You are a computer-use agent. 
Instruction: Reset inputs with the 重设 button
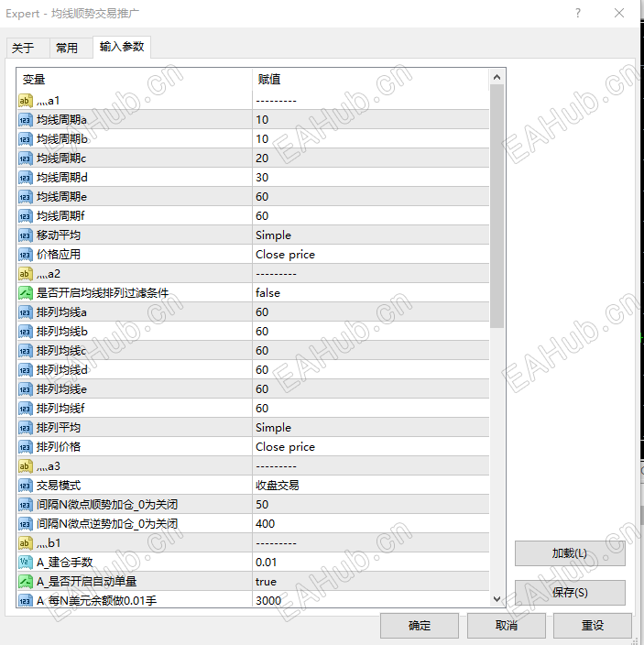593,625
